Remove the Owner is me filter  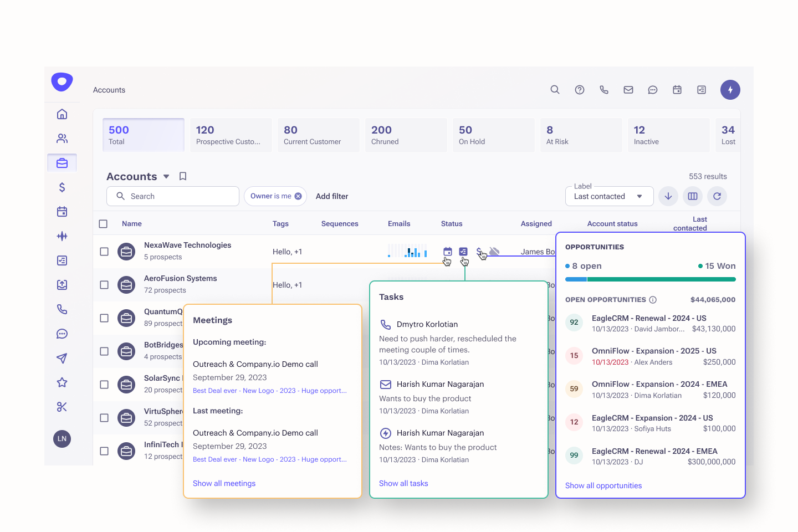(x=298, y=196)
